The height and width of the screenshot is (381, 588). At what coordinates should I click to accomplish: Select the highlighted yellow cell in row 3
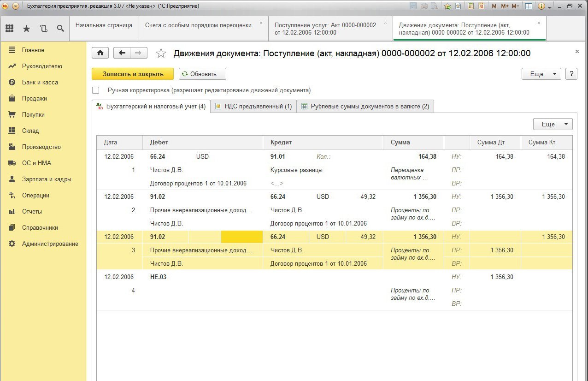tap(241, 237)
